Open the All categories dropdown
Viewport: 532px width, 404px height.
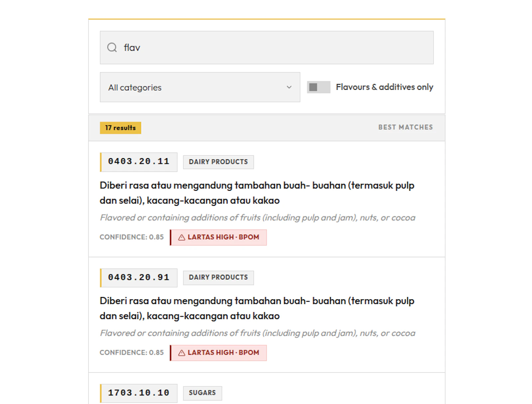coord(200,87)
